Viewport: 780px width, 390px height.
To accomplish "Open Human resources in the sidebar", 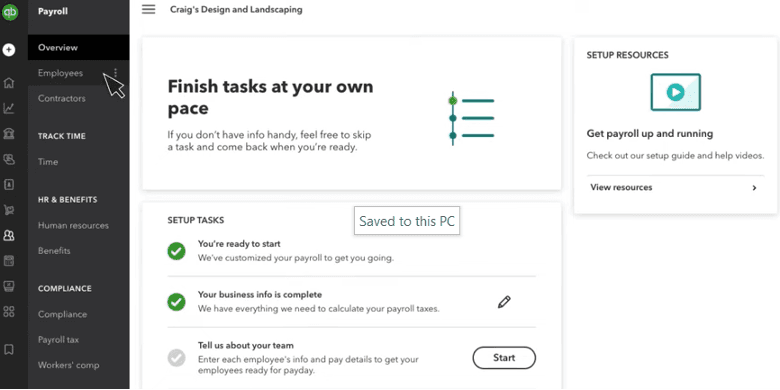I will point(73,225).
